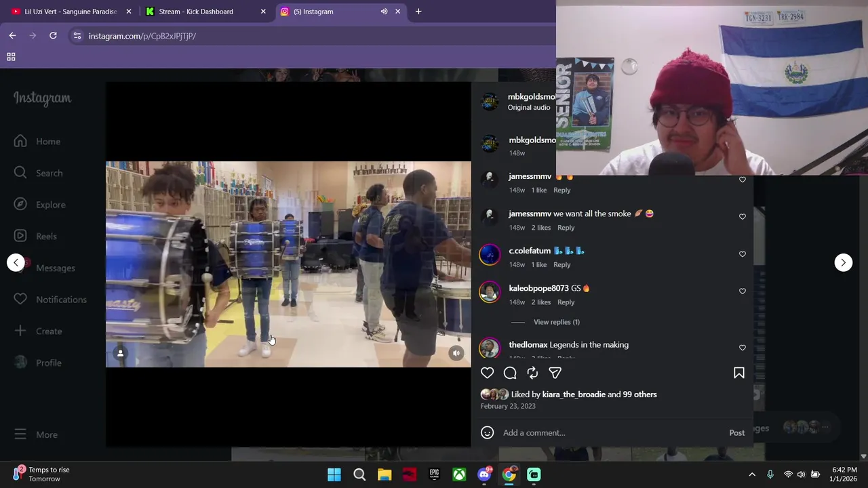
Task: Mute or unmute the video sound
Action: click(456, 352)
